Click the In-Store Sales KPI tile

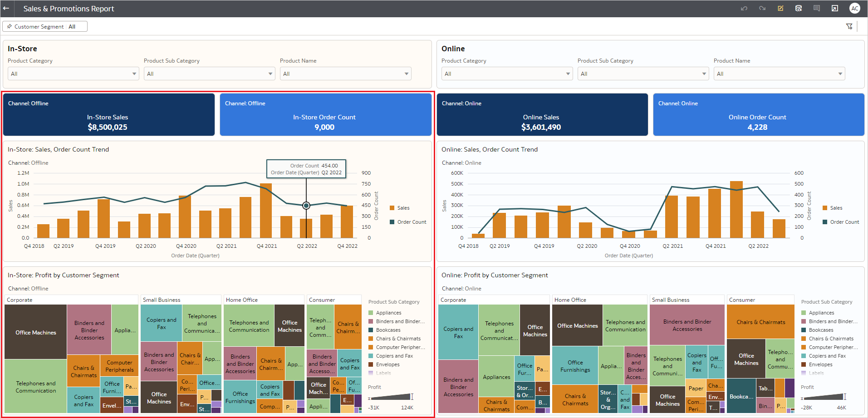pyautogui.click(x=108, y=114)
